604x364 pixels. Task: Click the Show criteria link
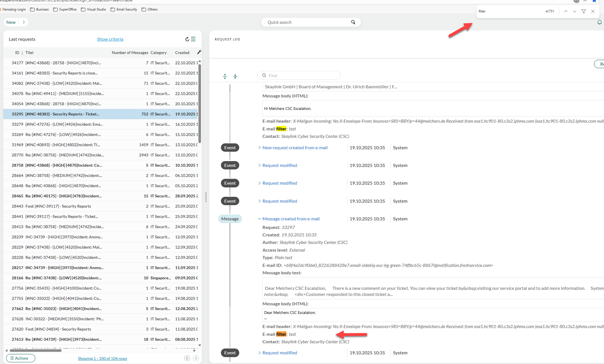click(110, 39)
